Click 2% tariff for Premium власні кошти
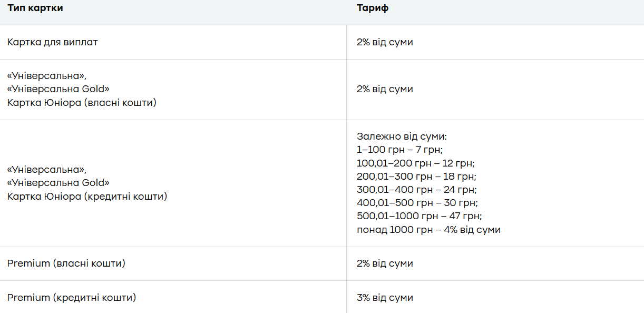The image size is (644, 313). pyautogui.click(x=385, y=263)
